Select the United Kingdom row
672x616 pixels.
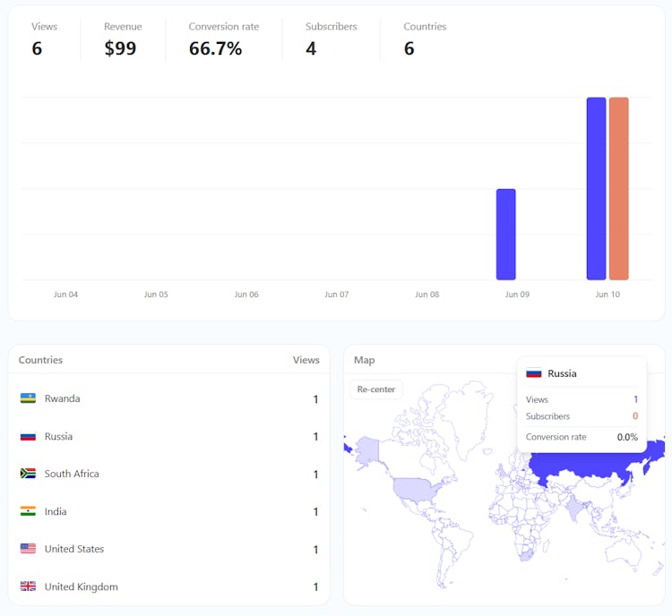[x=168, y=586]
